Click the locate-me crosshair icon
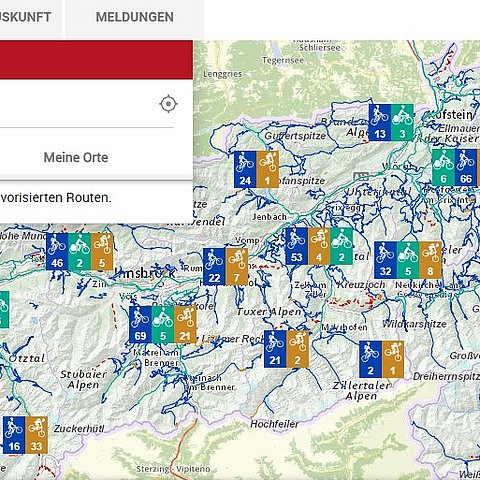This screenshot has height=480, width=480. 168,104
